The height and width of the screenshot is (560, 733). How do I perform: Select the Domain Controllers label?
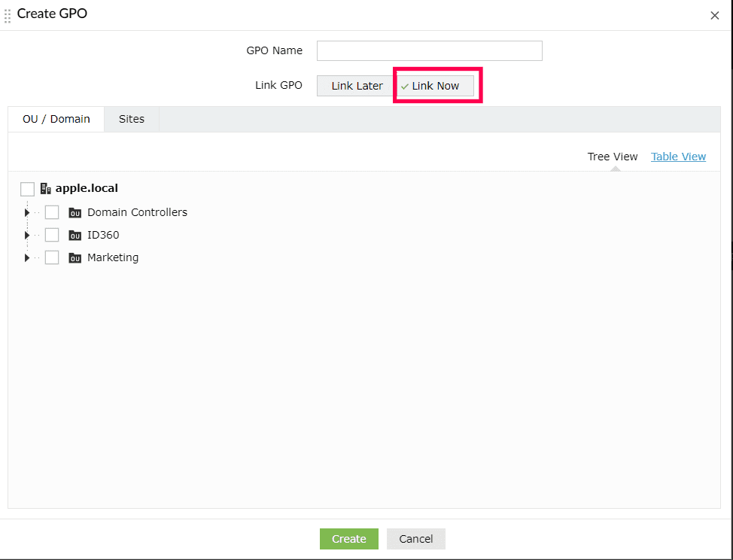pos(137,213)
